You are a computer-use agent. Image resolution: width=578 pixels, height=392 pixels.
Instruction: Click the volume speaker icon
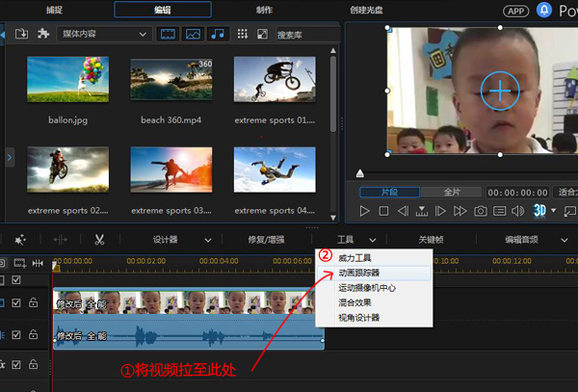(517, 211)
